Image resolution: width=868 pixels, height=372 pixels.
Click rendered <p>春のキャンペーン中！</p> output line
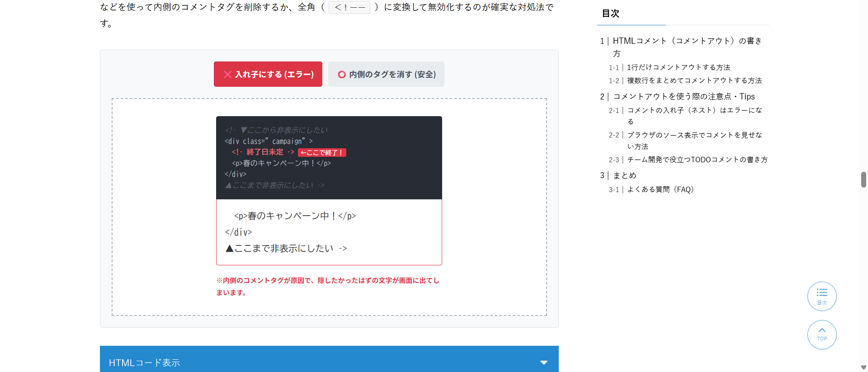295,216
